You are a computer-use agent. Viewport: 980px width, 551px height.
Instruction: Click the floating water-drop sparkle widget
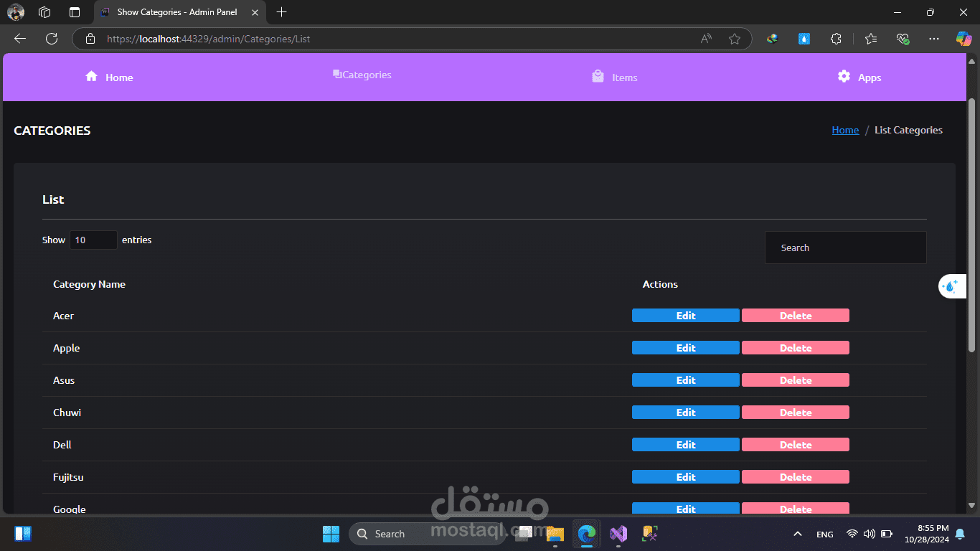click(x=951, y=286)
